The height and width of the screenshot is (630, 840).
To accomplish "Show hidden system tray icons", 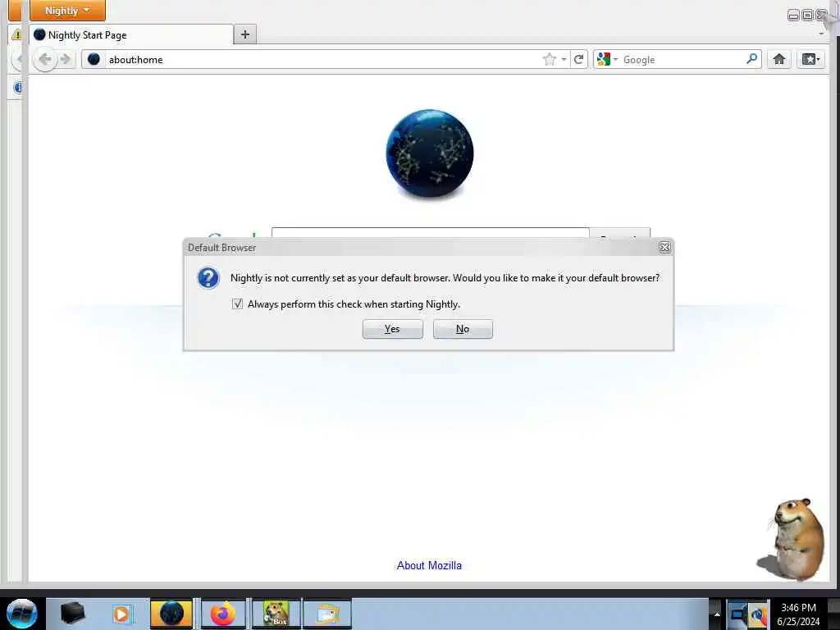I will (717, 614).
